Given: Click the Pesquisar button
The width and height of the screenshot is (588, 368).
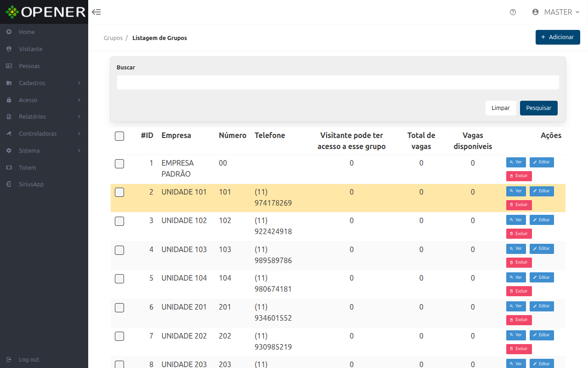Looking at the screenshot, I should 539,108.
